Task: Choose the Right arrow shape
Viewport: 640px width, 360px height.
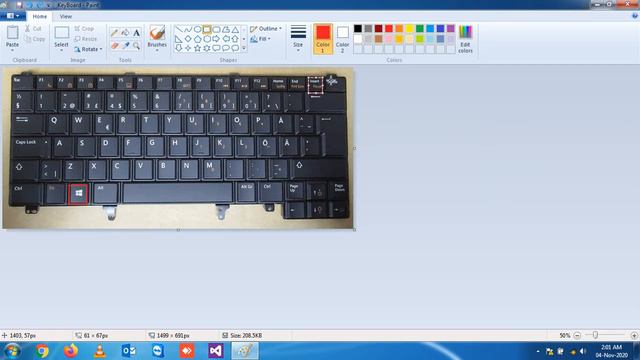Action: tap(216, 39)
